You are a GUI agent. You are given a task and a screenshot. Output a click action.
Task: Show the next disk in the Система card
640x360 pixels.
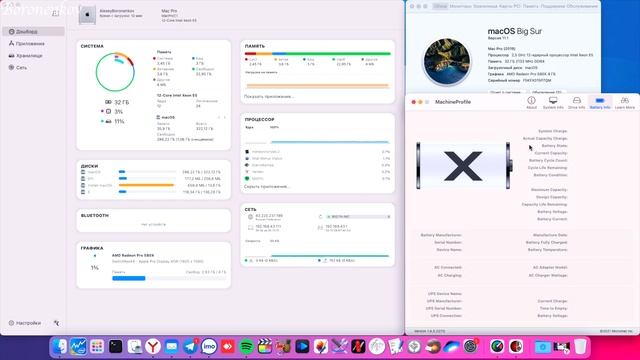click(224, 118)
